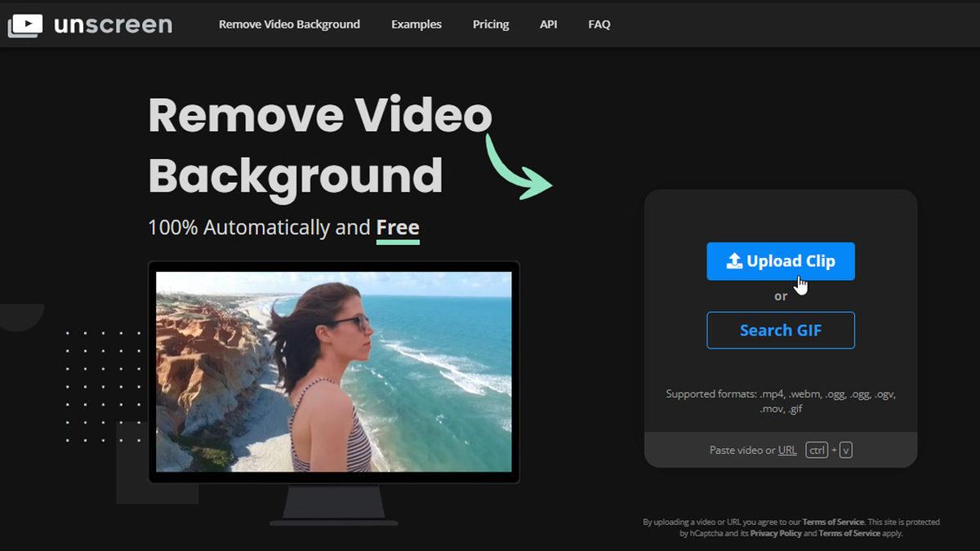Click the unscreen play-button logo icon
Image resolution: width=980 pixels, height=551 pixels.
[x=26, y=25]
